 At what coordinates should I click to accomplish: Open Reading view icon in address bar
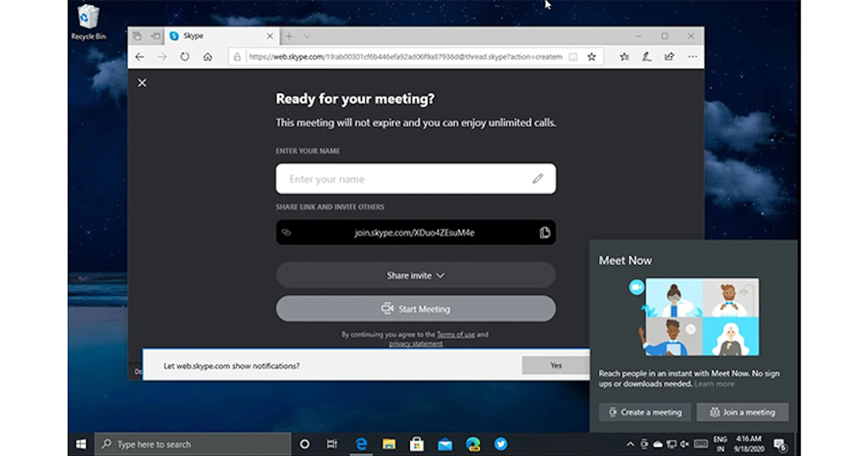point(573,57)
